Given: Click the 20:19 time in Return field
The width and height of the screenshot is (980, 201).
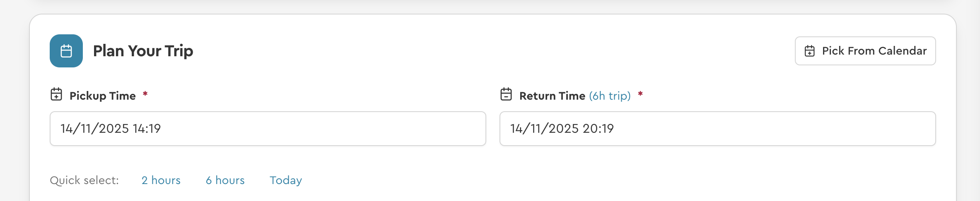Looking at the screenshot, I should [x=598, y=129].
